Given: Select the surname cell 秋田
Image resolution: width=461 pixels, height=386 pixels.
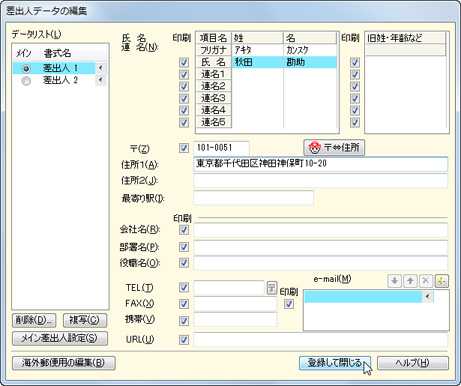Looking at the screenshot, I should coord(257,62).
